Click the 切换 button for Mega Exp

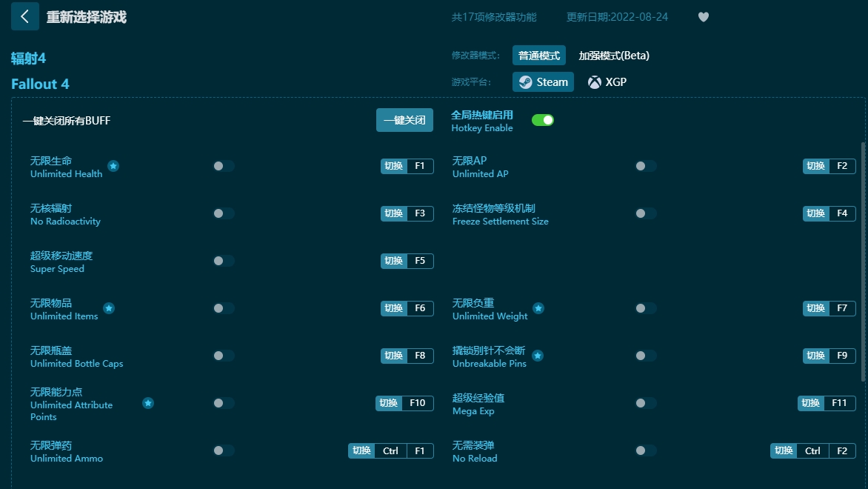click(x=811, y=403)
